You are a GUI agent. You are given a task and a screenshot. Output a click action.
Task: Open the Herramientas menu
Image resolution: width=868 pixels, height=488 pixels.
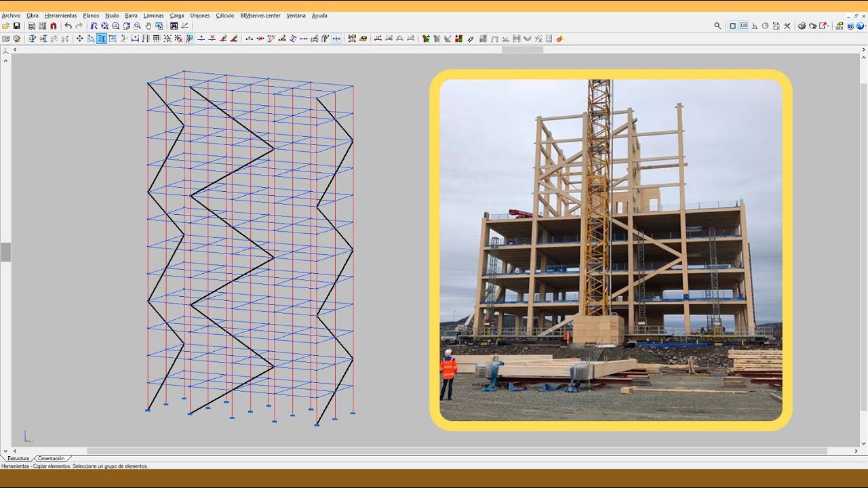(x=60, y=15)
